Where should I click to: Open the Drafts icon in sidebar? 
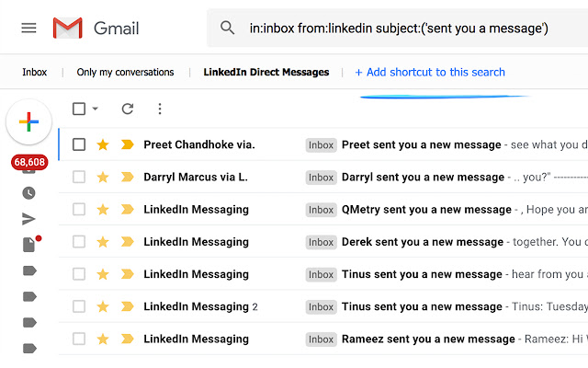pyautogui.click(x=28, y=245)
